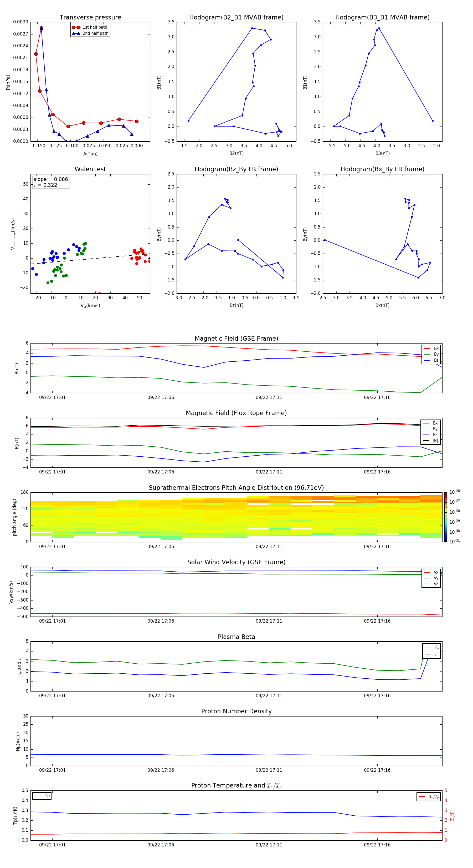Click the 'pitch angle (deg)' axis label
The height and width of the screenshot is (868, 473).
(x=14, y=517)
